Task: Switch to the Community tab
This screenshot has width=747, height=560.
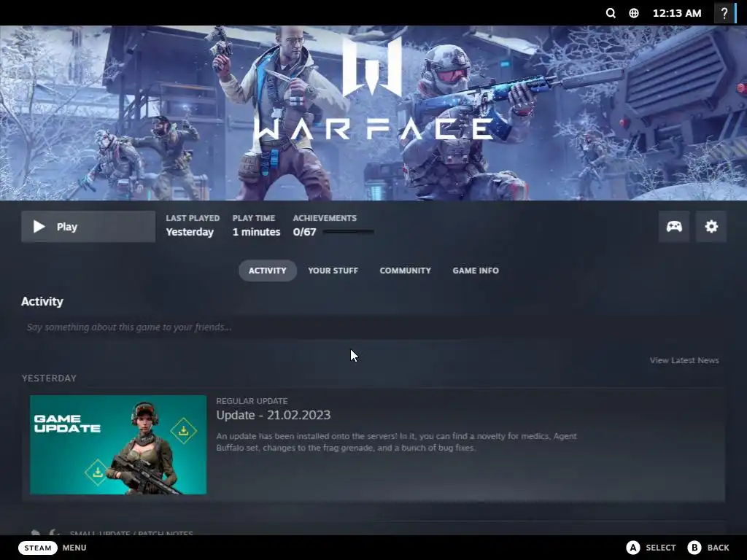Action: [x=405, y=271]
